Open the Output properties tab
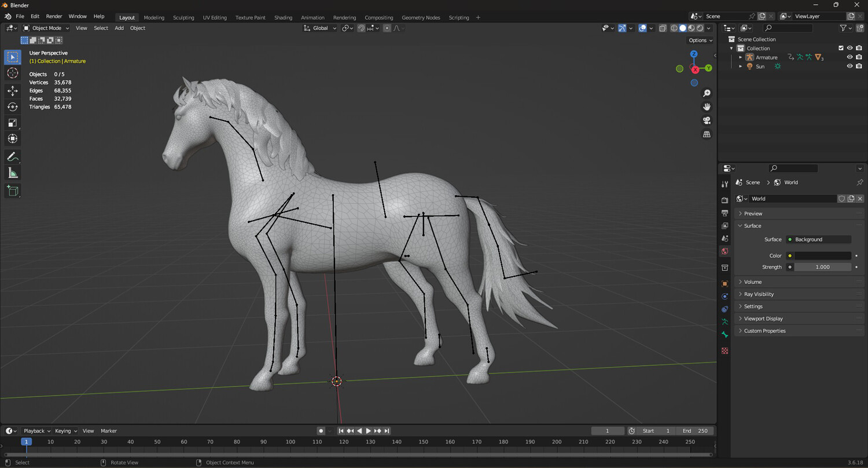 [x=725, y=213]
